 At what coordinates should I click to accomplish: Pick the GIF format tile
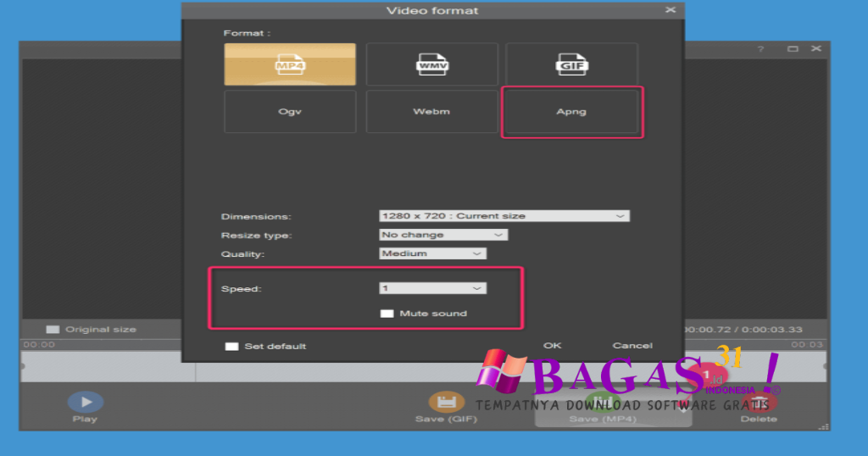tap(572, 64)
